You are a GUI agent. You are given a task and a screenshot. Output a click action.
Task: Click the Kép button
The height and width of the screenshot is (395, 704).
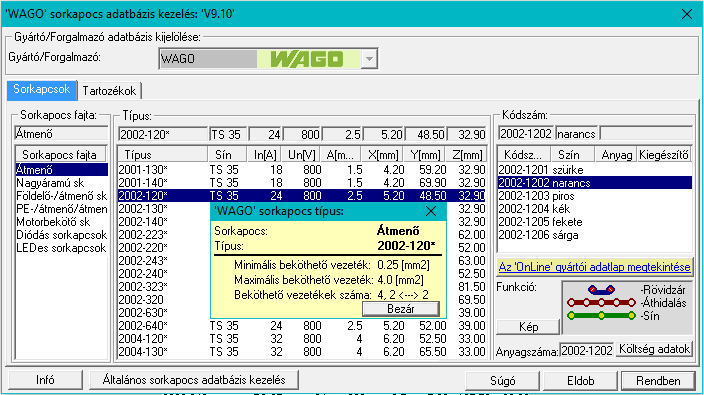[x=528, y=327]
